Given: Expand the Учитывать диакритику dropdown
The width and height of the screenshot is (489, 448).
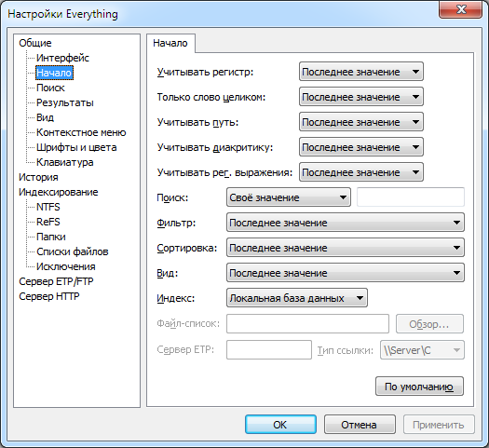Looking at the screenshot, I should 361,147.
